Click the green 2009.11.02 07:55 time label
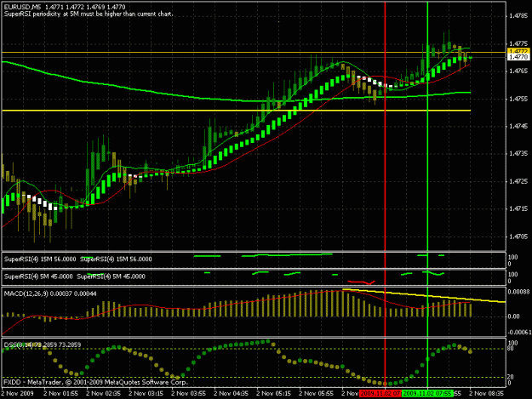 427,393
